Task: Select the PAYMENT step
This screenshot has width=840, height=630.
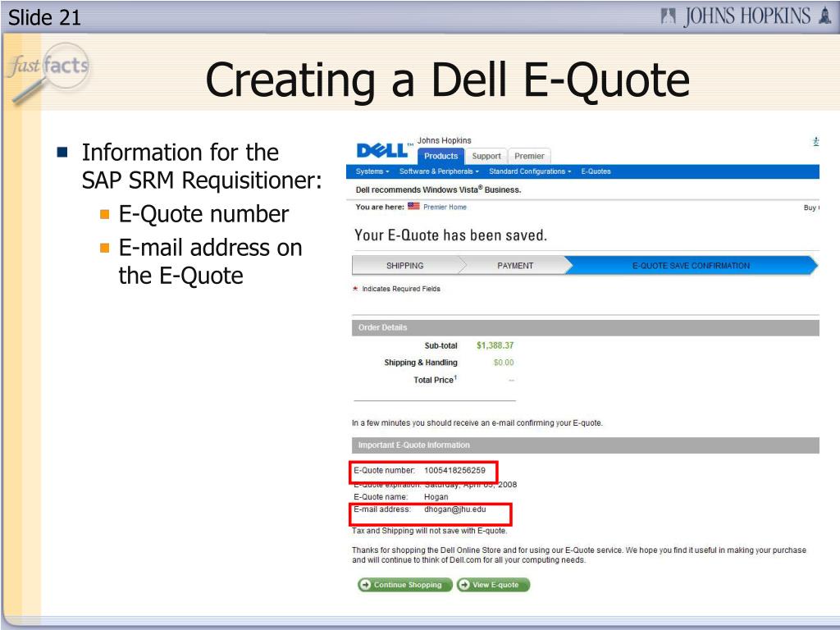Action: coord(515,266)
